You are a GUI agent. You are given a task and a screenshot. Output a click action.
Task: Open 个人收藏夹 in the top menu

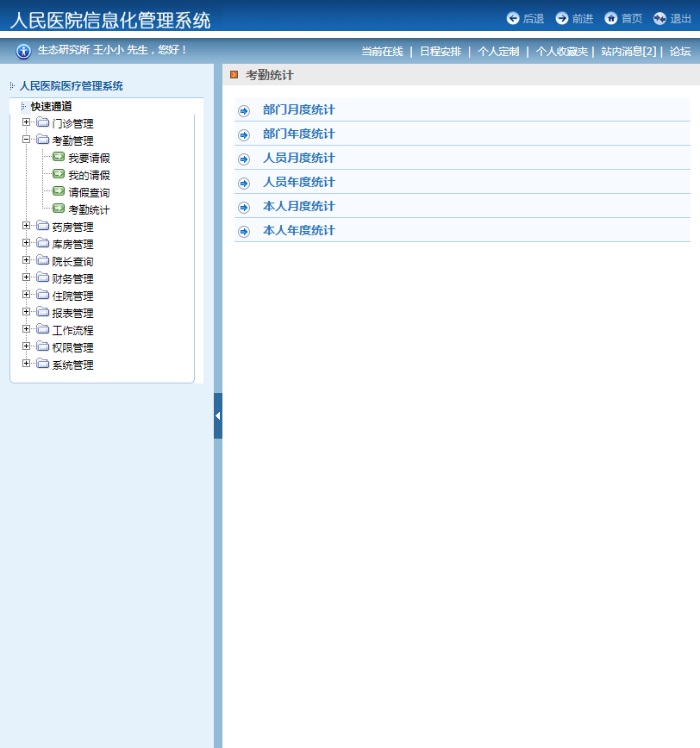pos(561,52)
